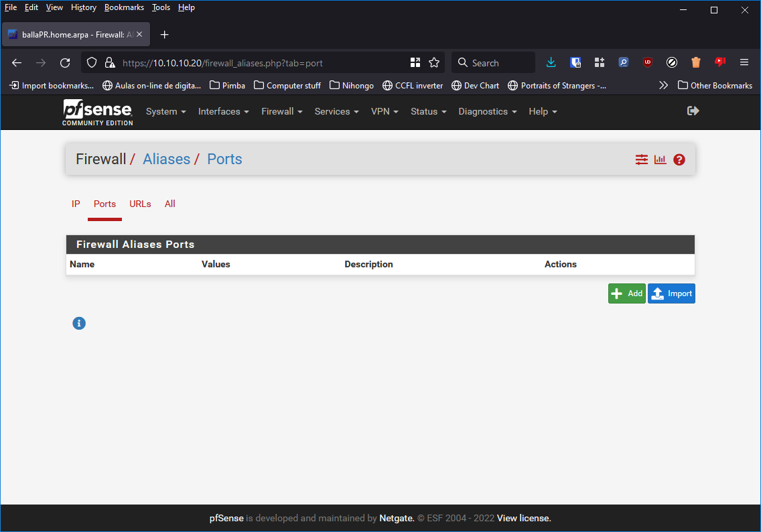This screenshot has height=532, width=761.
Task: Open the History menu in Firefox
Action: coord(83,7)
